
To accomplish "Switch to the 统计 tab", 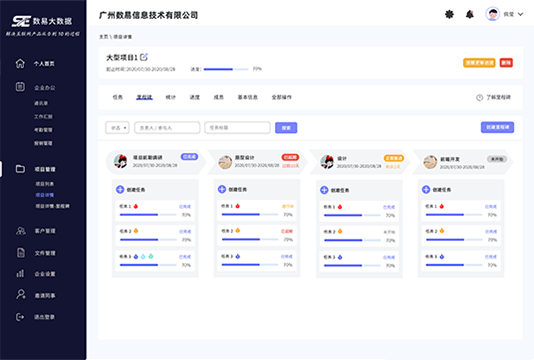I will [x=171, y=97].
